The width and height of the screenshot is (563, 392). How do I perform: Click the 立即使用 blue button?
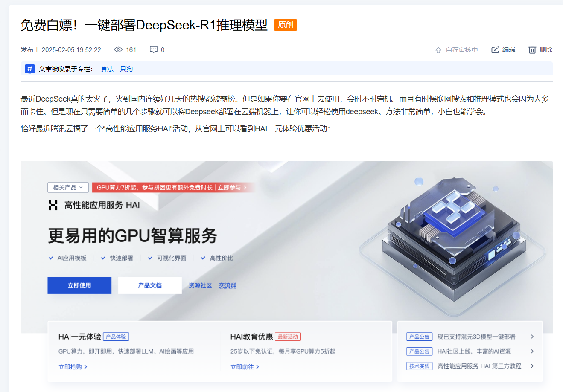pos(79,285)
